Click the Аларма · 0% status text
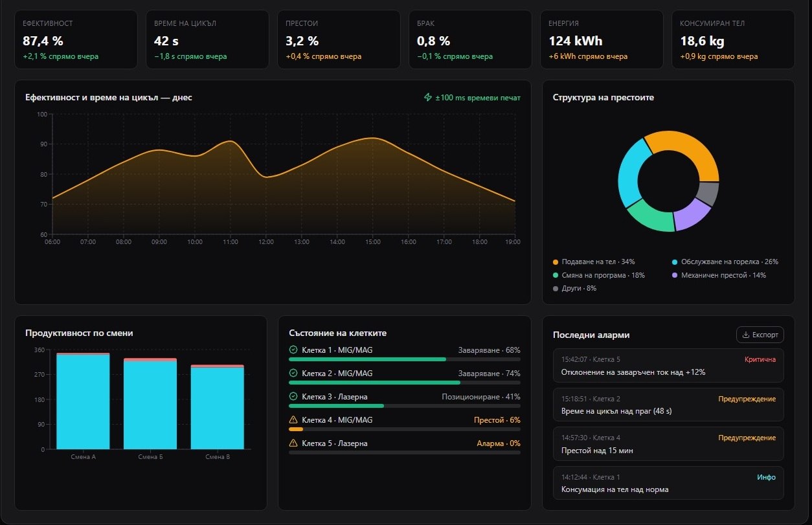 (499, 443)
